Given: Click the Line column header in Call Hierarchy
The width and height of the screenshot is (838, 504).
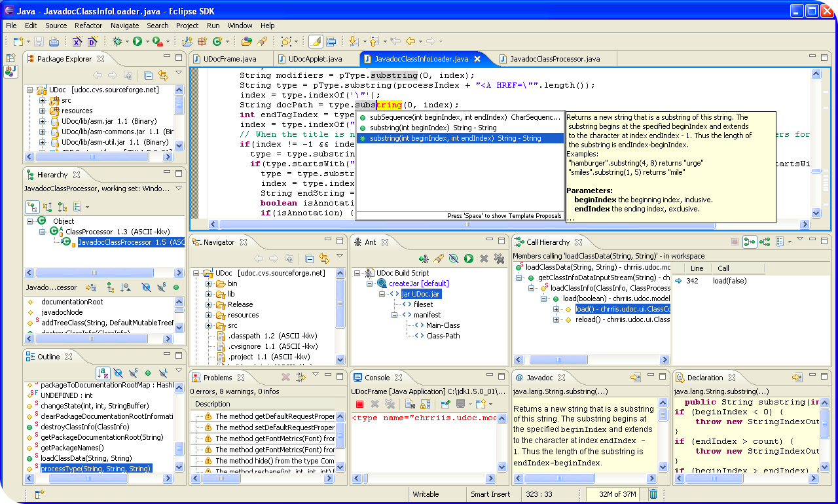Looking at the screenshot, I should point(697,268).
